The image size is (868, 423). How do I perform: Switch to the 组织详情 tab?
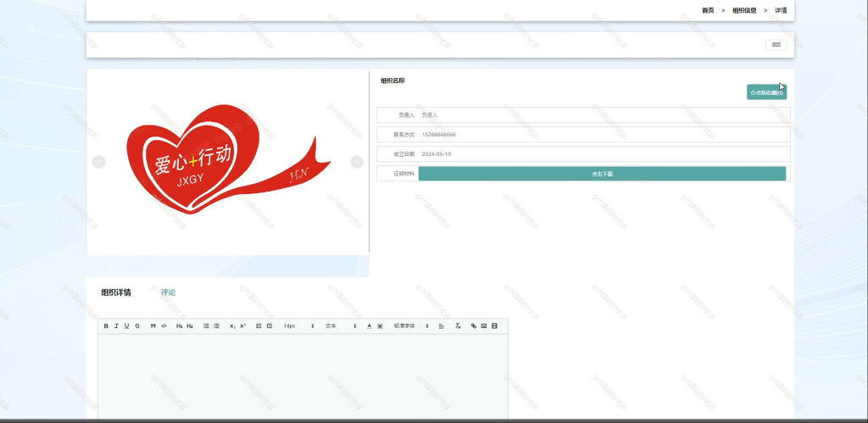tap(116, 292)
